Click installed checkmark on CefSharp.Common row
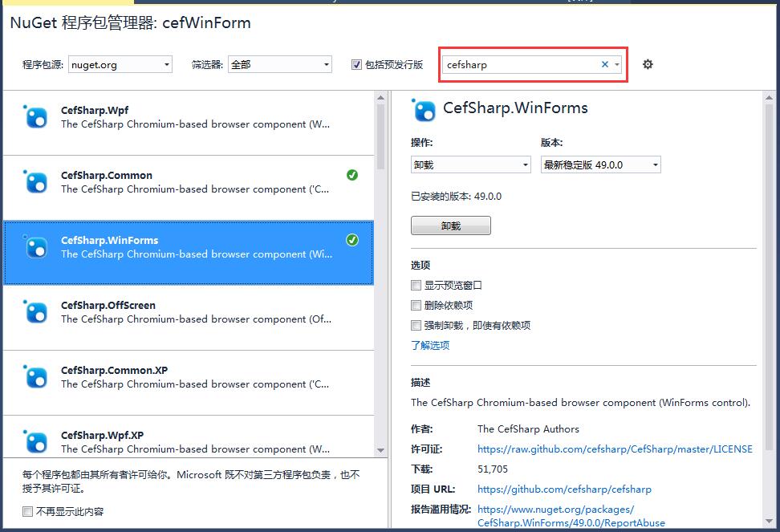Image resolution: width=780 pixels, height=532 pixels. pyautogui.click(x=352, y=175)
